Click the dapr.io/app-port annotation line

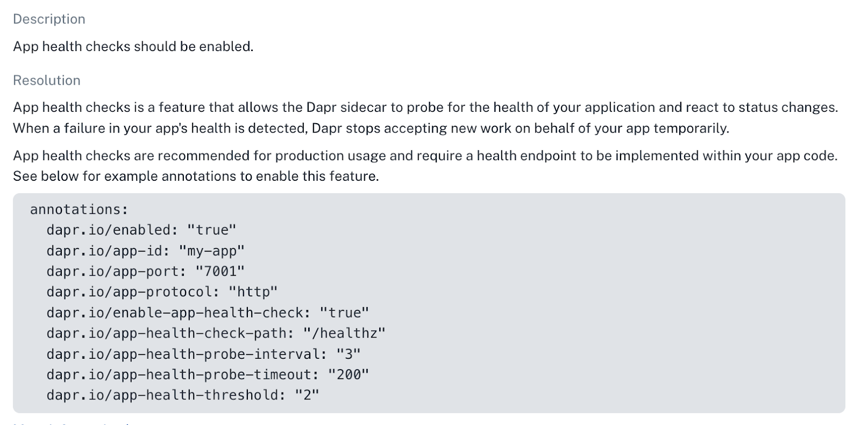pos(145,271)
